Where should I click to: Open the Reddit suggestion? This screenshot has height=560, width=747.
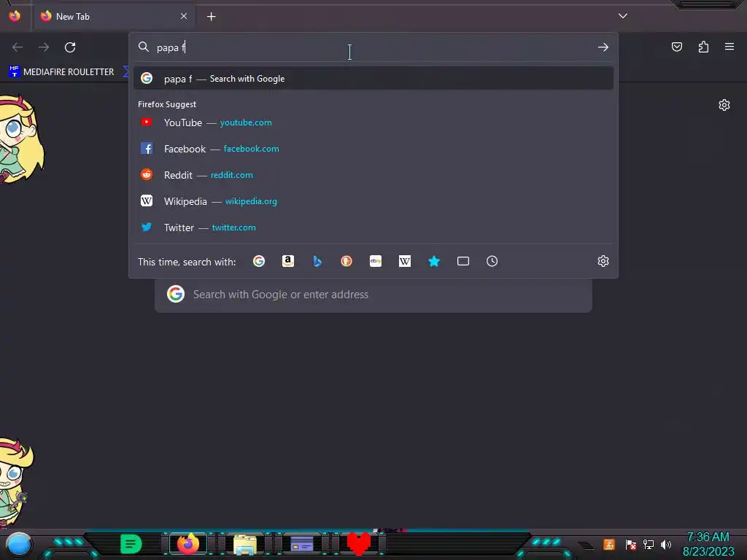pos(373,175)
